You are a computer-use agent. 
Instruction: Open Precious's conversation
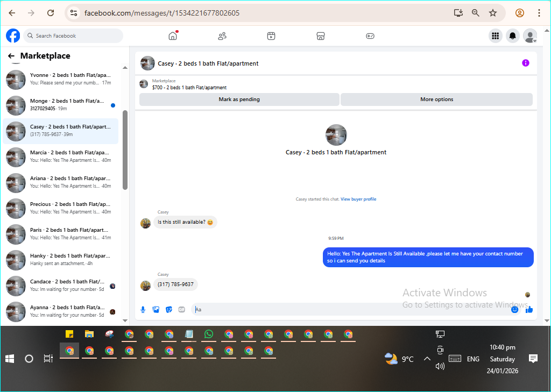(60, 208)
